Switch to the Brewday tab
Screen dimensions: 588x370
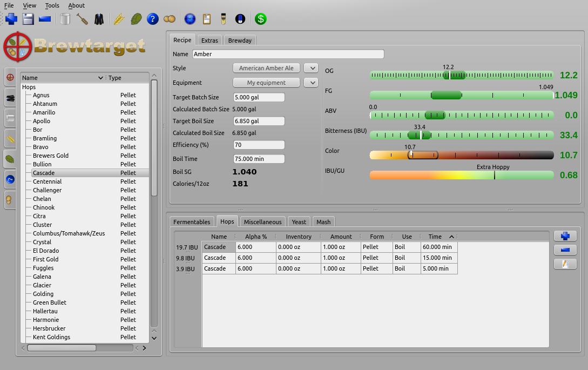(240, 40)
